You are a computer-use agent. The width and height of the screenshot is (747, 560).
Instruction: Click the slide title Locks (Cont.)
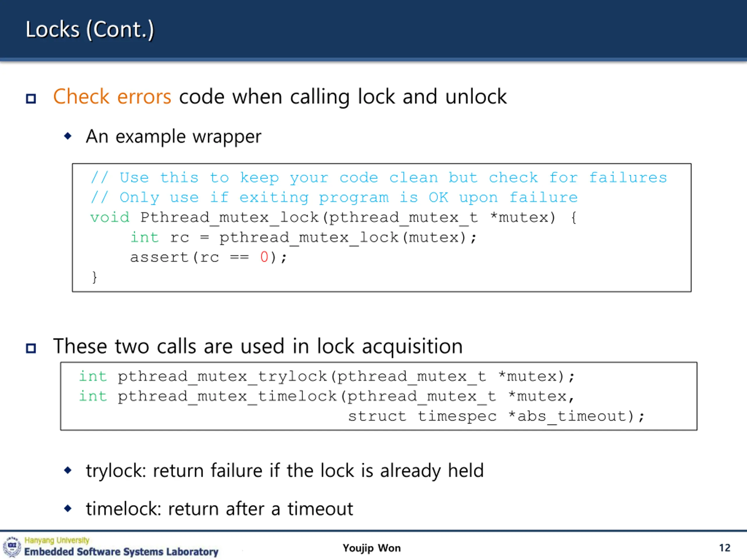coord(90,30)
